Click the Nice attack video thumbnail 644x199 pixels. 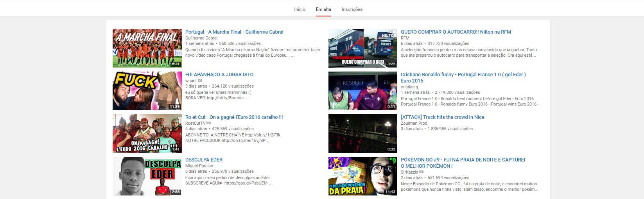[x=363, y=133]
